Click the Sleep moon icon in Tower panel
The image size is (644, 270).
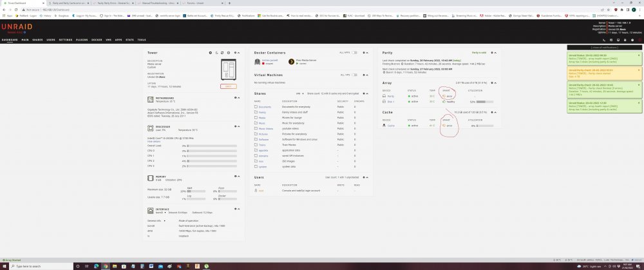(217, 53)
